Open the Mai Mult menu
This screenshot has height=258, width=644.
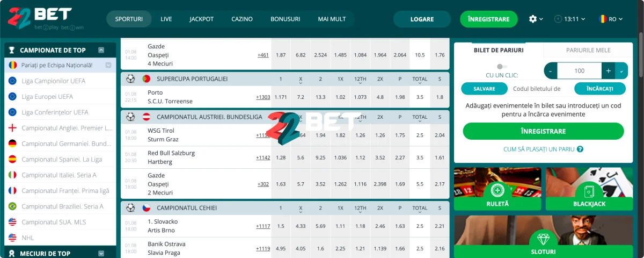point(332,19)
